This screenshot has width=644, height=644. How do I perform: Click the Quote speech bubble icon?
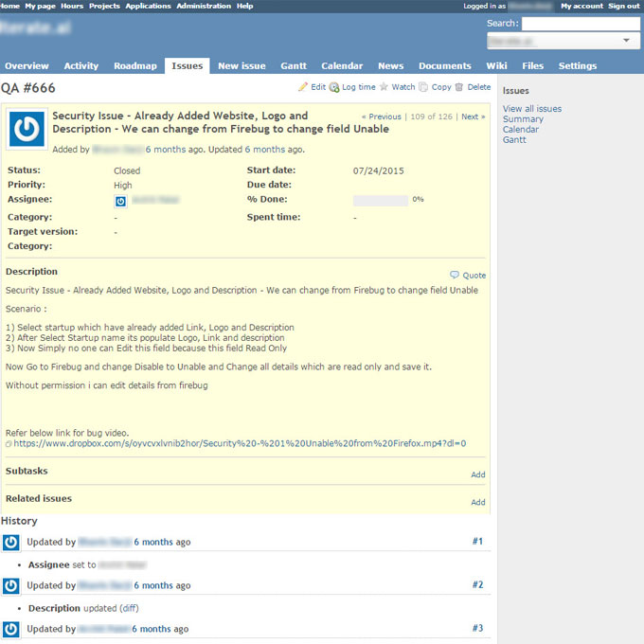455,275
